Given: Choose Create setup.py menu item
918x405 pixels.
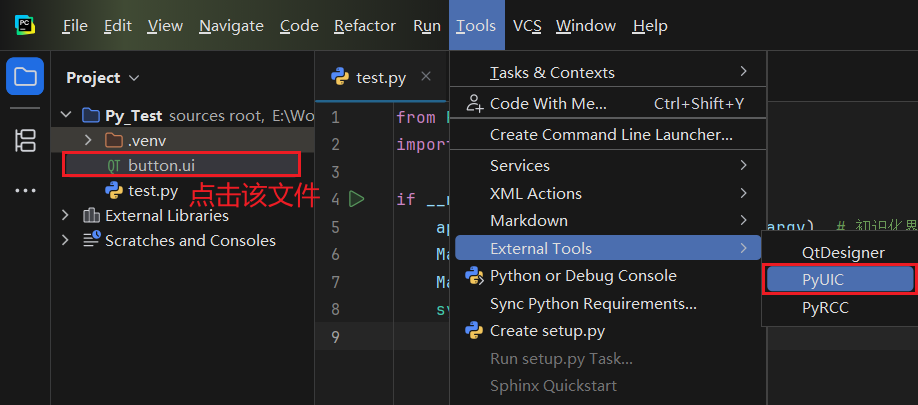Looking at the screenshot, I should (x=608, y=331).
